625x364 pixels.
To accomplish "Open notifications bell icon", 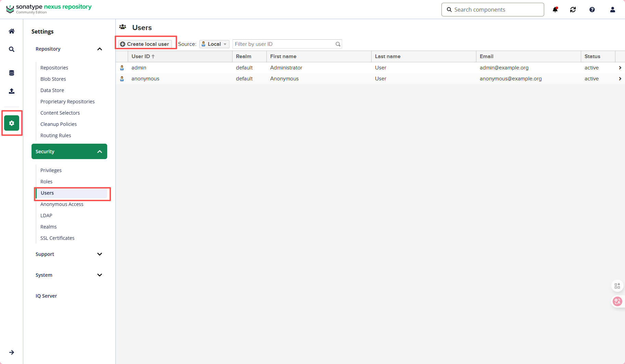I will click(555, 10).
